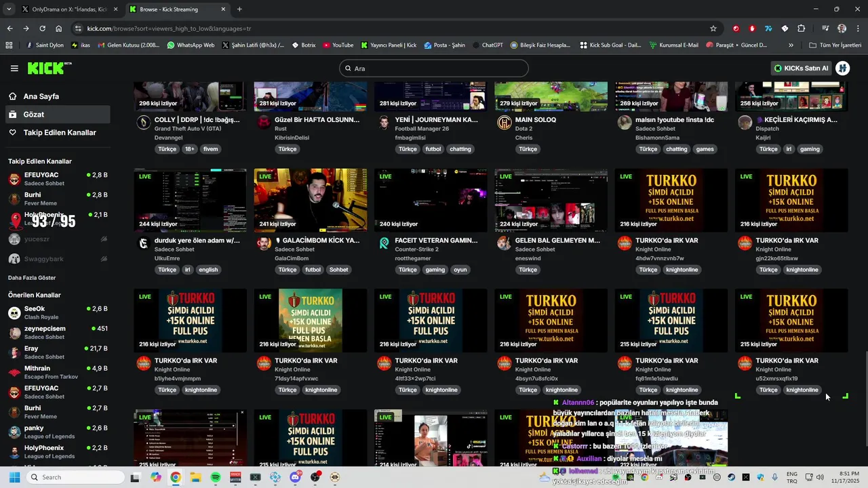868x488 pixels.
Task: Click the Cheris channel avatar
Action: pos(504,122)
